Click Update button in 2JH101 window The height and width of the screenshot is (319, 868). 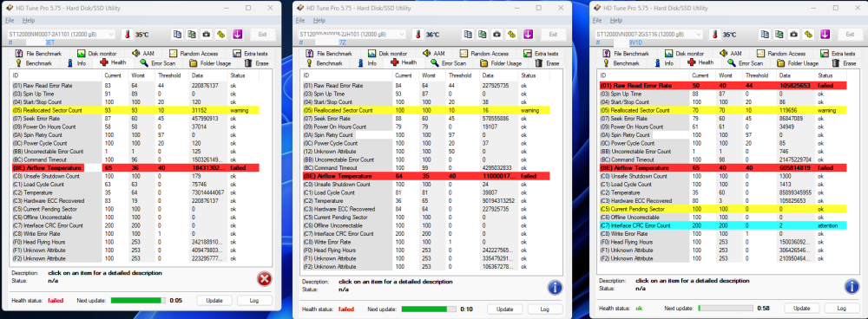pos(505,309)
